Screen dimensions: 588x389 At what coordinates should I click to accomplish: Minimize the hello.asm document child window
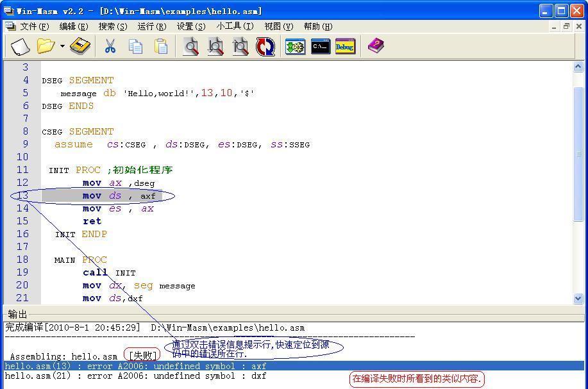click(x=554, y=27)
